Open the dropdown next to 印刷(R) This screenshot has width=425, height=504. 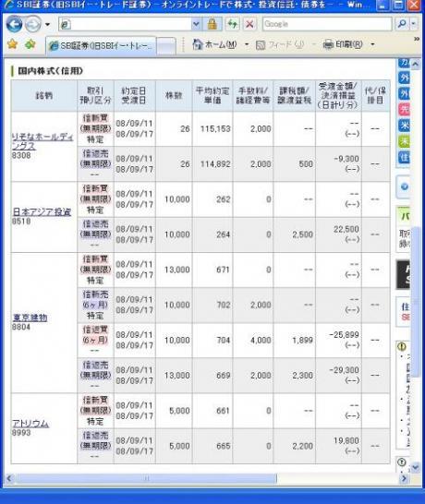(x=372, y=44)
